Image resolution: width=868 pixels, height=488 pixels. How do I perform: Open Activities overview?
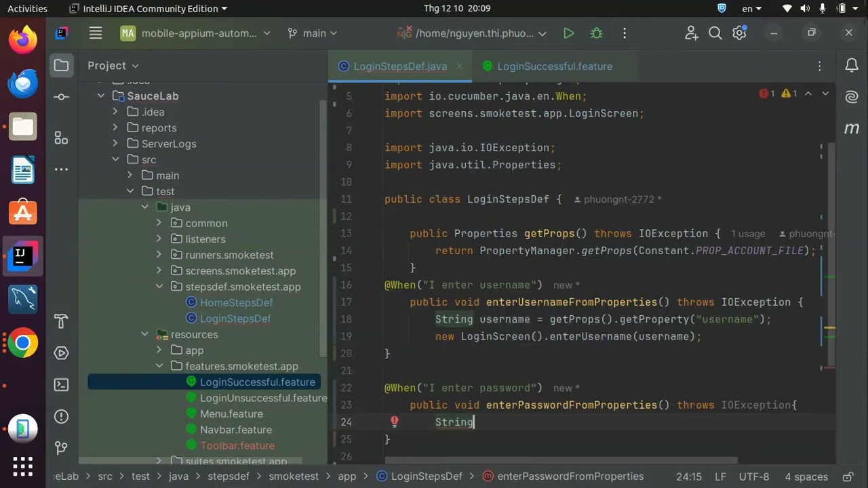tap(27, 8)
